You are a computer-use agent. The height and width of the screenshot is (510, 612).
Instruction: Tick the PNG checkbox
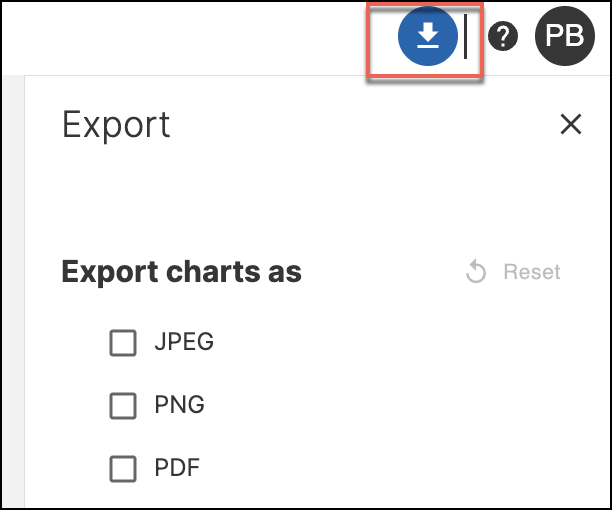click(x=123, y=406)
